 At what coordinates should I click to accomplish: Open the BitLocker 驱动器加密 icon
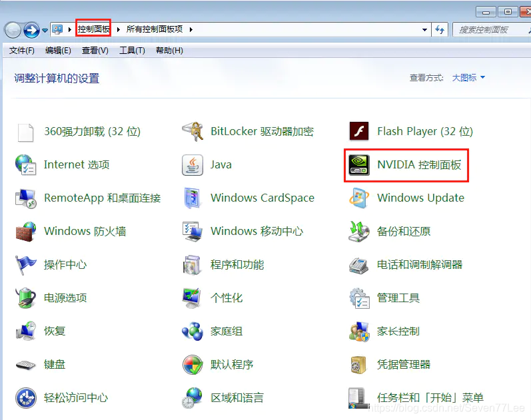pos(193,132)
